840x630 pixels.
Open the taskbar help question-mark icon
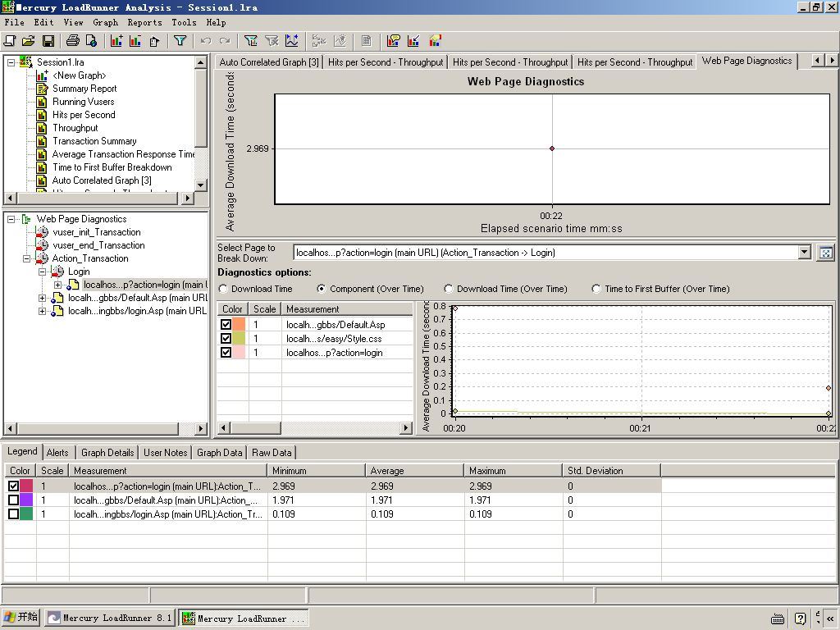(801, 619)
